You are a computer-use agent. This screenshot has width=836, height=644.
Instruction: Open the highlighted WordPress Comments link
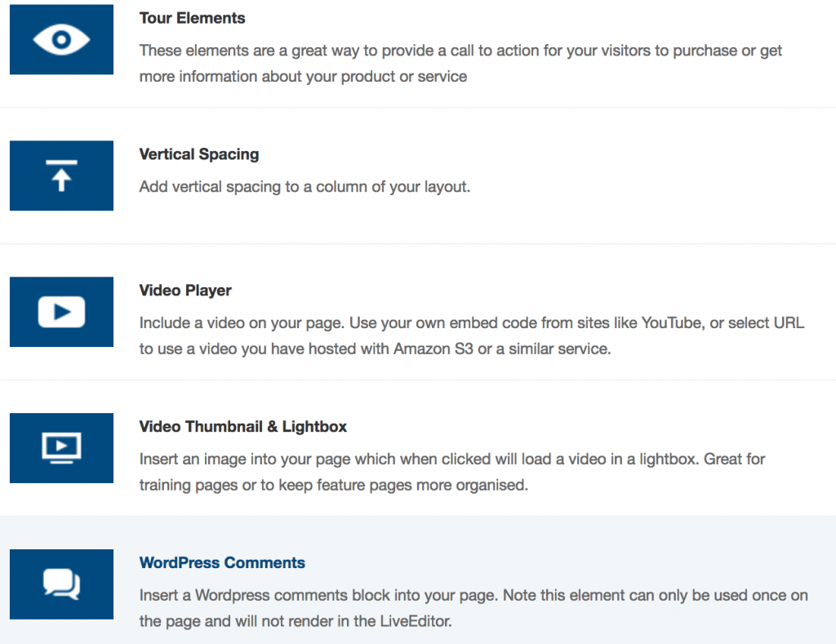pyautogui.click(x=222, y=563)
